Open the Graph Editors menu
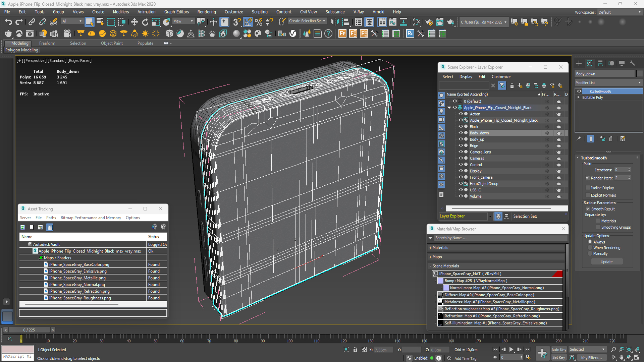Viewport: 644px width, 362px height. point(176,12)
